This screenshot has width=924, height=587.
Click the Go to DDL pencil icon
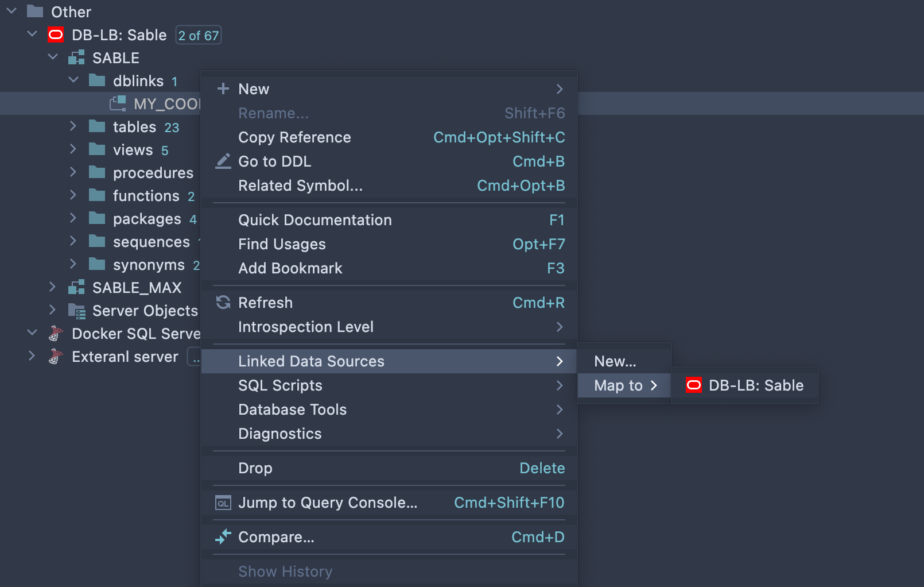pyautogui.click(x=223, y=161)
